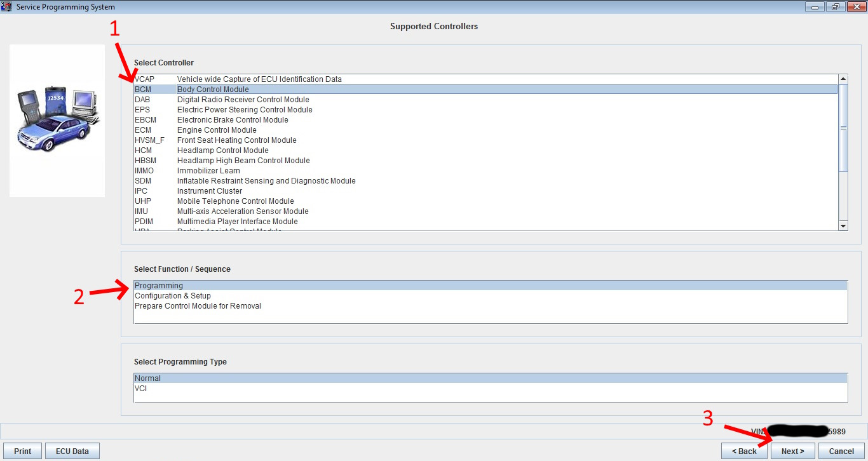Select the Immobilizer Learn entry
868x461 pixels.
click(486, 171)
